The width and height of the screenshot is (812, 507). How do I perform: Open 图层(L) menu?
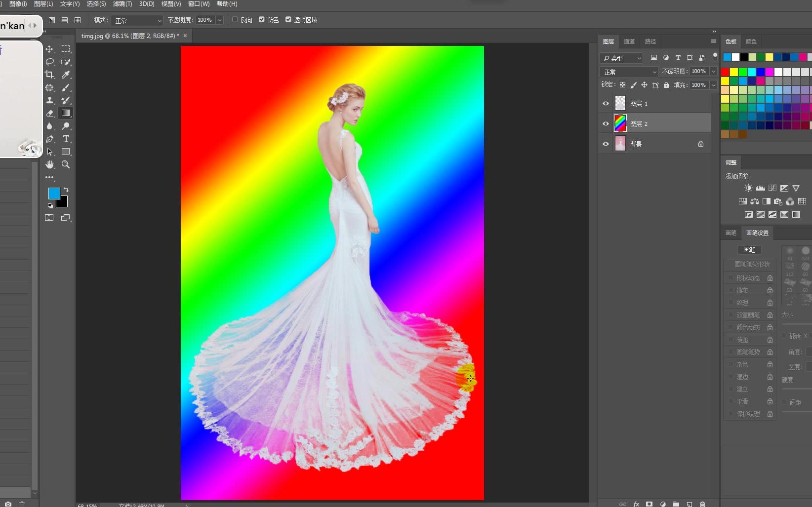point(43,4)
